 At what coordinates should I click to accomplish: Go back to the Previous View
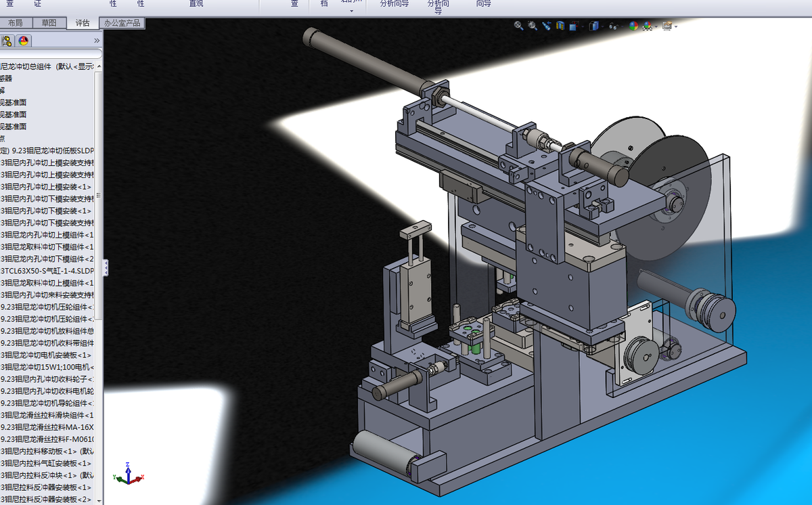click(x=547, y=26)
